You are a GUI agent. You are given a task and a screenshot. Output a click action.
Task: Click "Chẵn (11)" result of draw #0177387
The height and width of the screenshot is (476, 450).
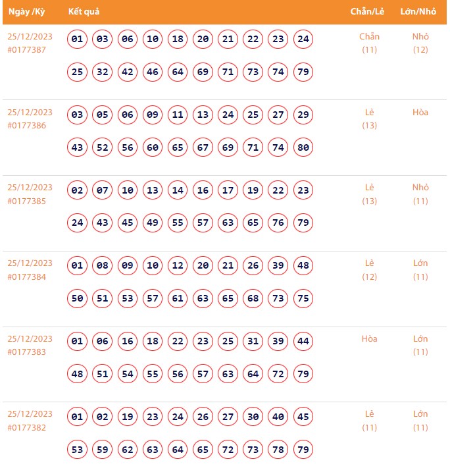369,43
